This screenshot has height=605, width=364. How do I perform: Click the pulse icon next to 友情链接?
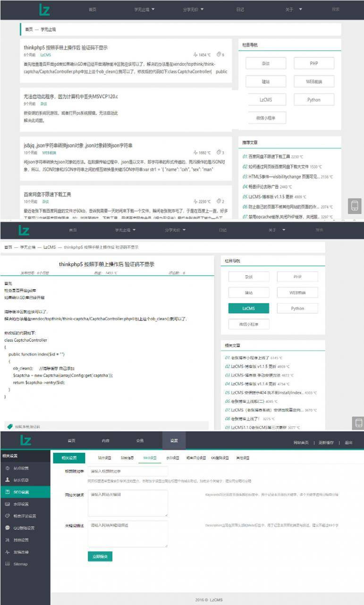click(x=7, y=552)
